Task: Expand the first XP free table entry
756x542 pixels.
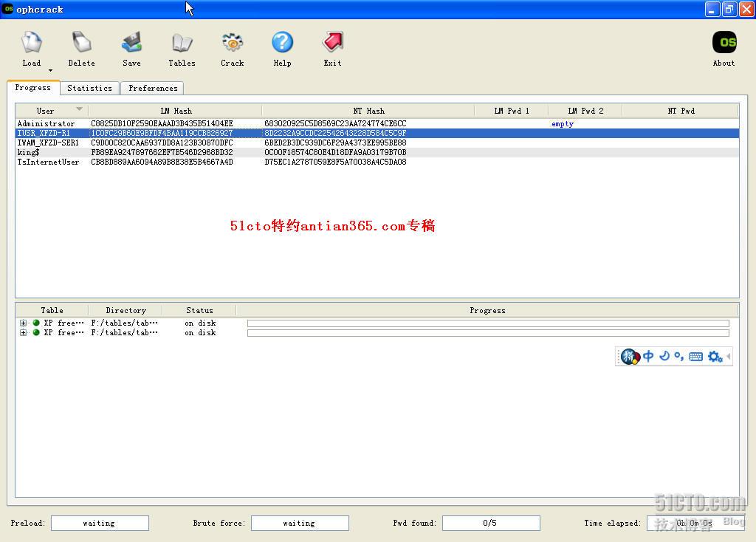Action: [x=23, y=323]
